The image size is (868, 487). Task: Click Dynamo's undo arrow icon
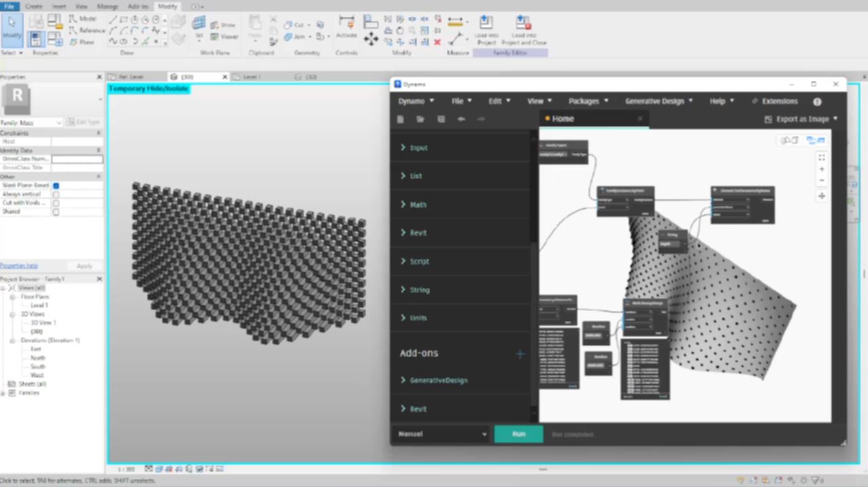click(x=461, y=119)
